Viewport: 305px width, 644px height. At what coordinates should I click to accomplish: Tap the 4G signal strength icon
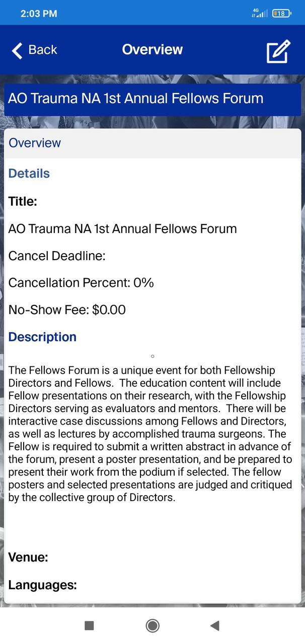click(258, 13)
